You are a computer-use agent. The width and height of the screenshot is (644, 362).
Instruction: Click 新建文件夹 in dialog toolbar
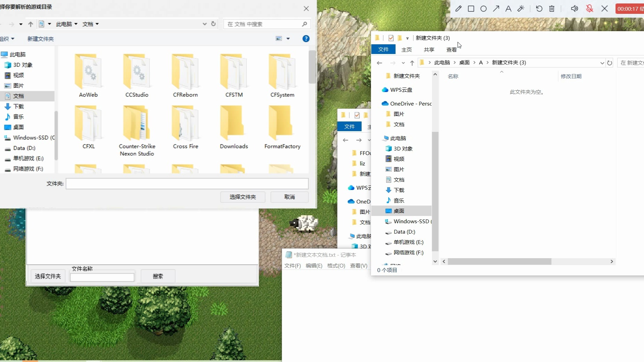[41, 39]
